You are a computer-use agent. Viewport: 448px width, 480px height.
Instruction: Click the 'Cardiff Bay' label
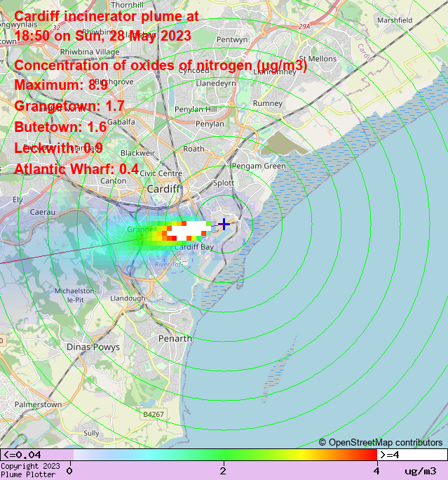tap(194, 247)
